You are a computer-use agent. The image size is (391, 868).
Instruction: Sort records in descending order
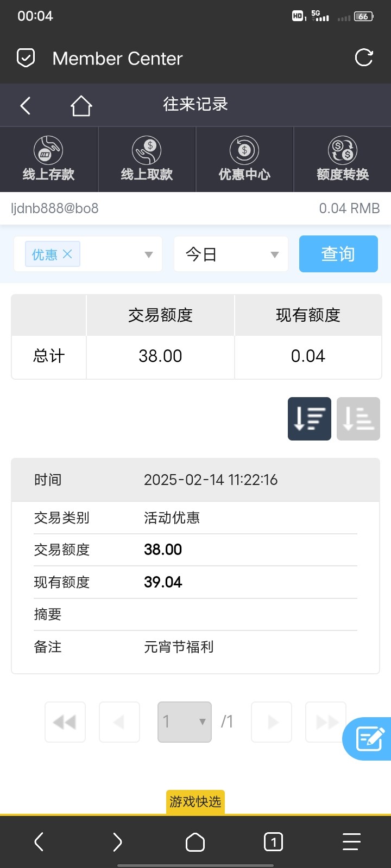coord(310,419)
